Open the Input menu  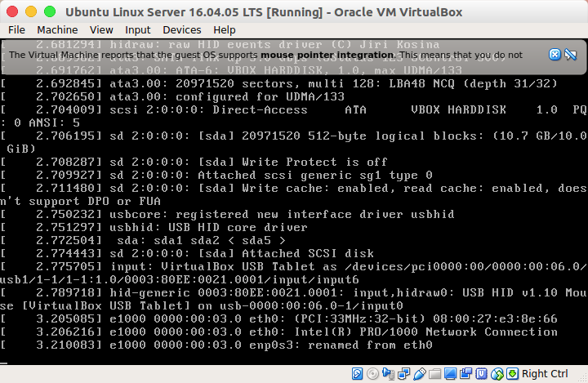coord(138,29)
